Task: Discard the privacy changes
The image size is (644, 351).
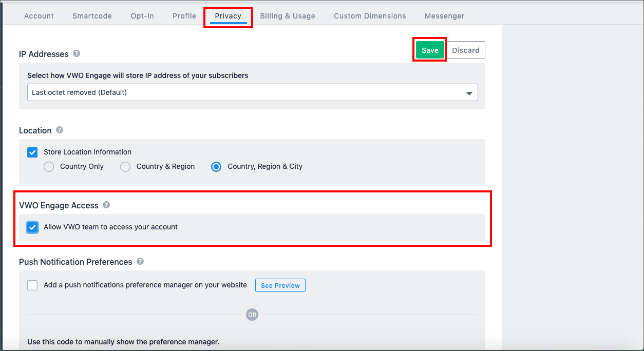Action: click(x=466, y=50)
